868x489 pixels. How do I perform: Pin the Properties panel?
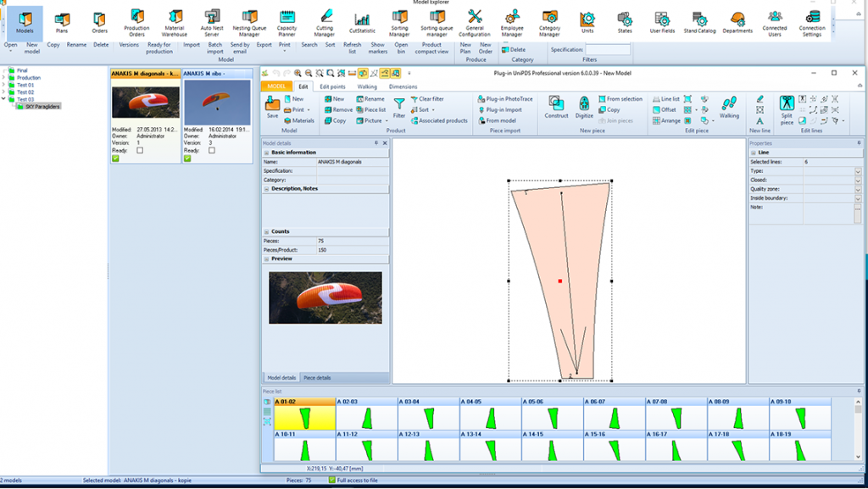click(x=860, y=142)
